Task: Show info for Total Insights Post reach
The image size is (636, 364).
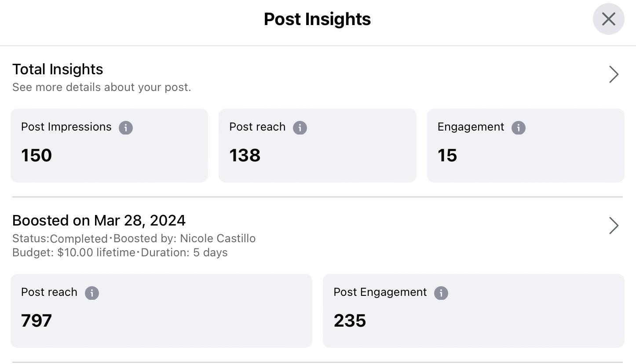Action: point(300,127)
